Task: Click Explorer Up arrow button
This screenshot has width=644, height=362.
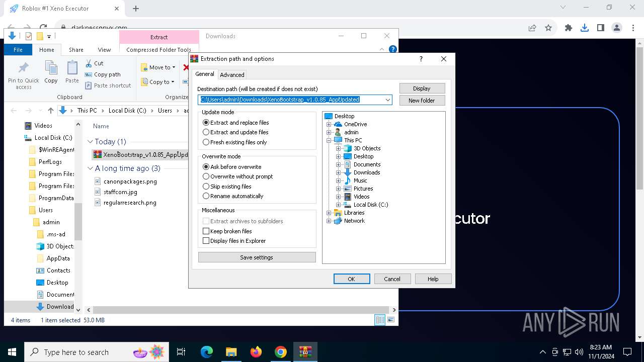Action: [x=51, y=111]
